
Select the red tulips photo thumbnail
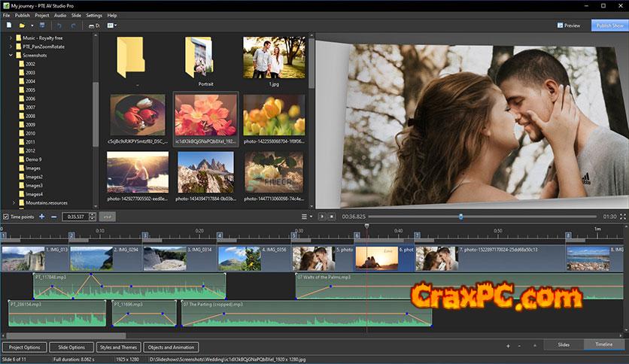point(137,114)
